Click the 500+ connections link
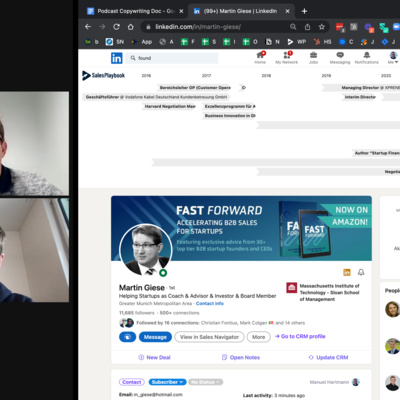 pos(179,313)
